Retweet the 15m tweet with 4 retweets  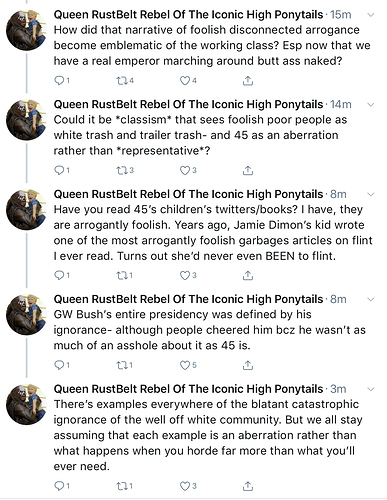tap(125, 81)
